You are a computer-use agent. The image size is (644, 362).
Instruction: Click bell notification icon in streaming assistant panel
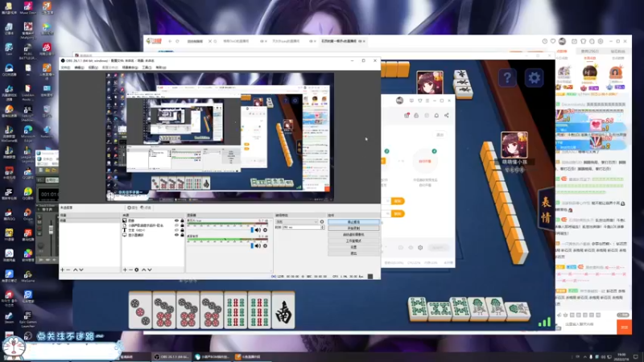click(436, 115)
